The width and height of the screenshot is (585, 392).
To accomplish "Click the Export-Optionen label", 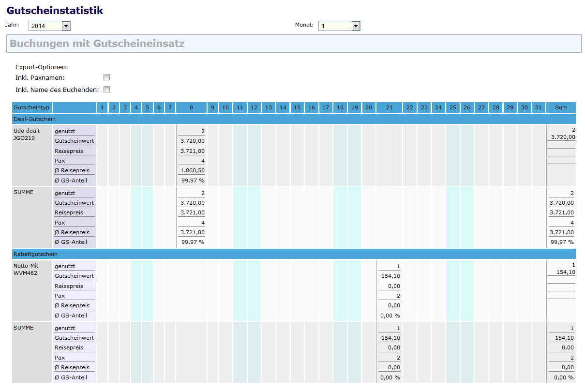I will 42,67.
